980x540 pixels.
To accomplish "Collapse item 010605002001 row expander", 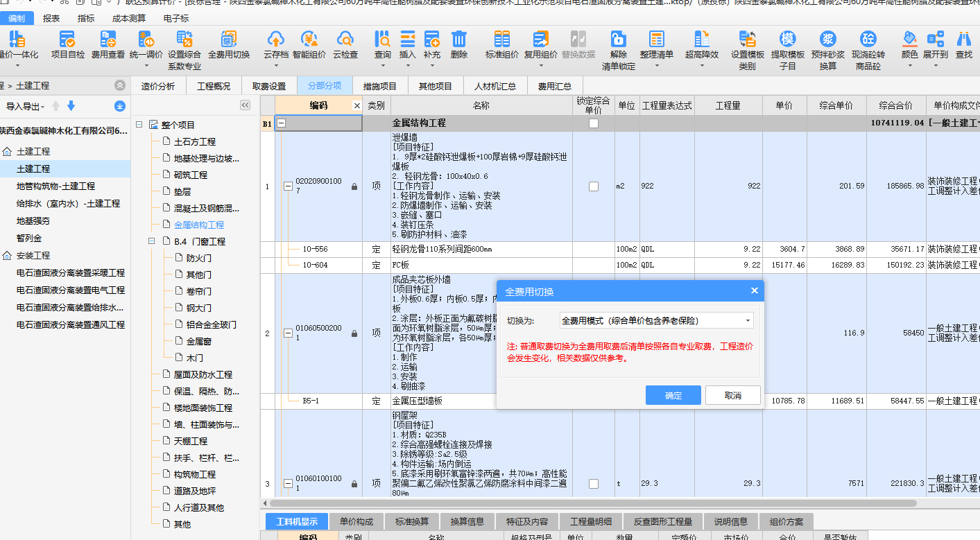I will pos(288,333).
